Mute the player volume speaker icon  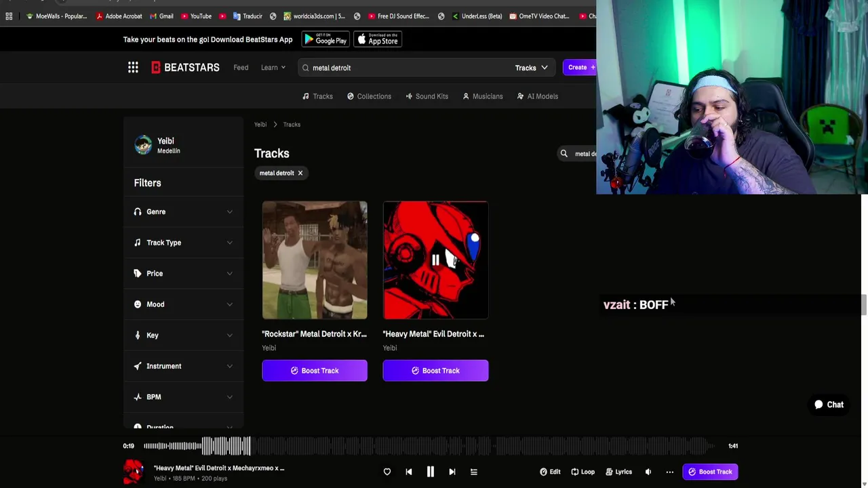pos(648,472)
